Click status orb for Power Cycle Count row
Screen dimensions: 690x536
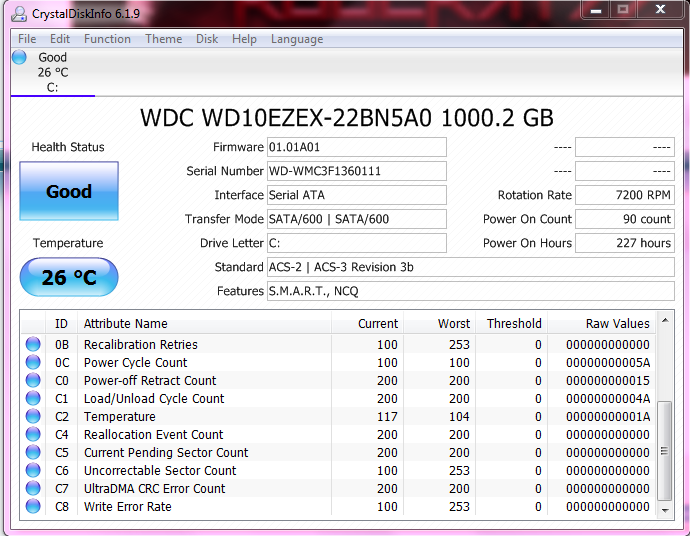coord(33,362)
